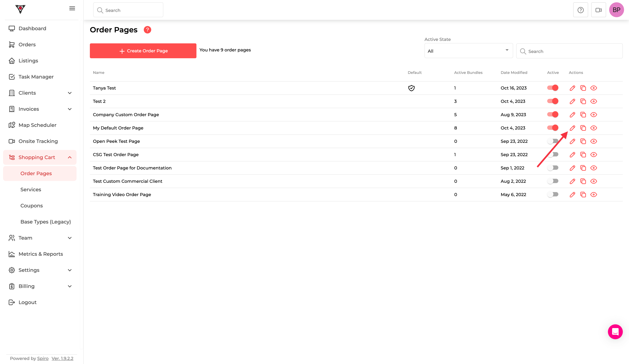Copy the CSG Test Order Page
Viewport: 629px width, 364px height.
(x=583, y=155)
